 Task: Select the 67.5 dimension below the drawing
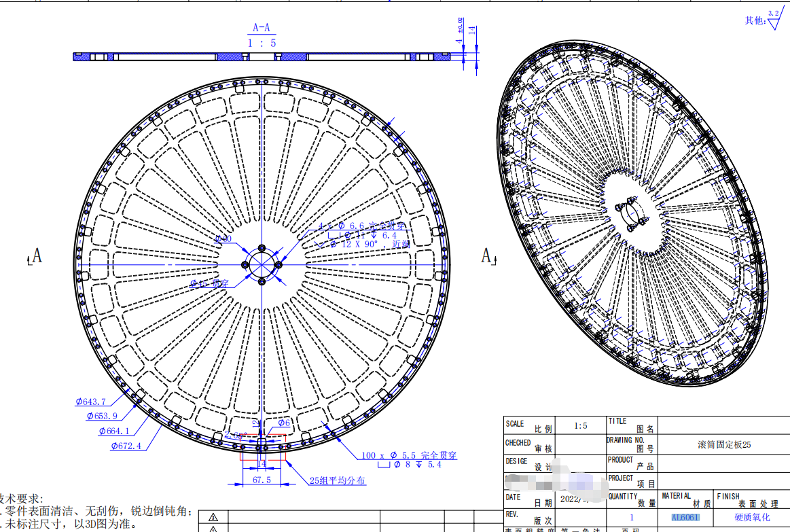pos(261,479)
